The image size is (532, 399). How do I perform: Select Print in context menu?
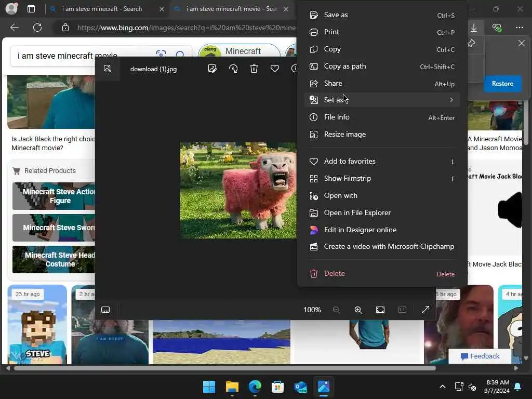382,32
